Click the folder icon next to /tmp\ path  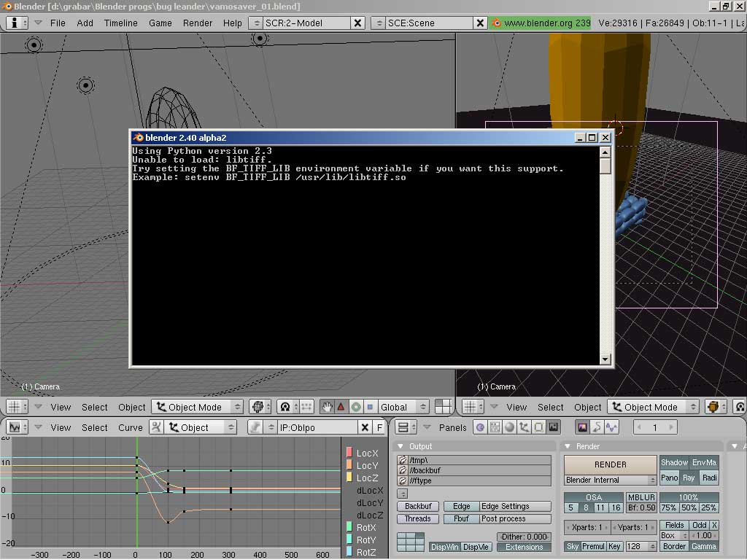coord(403,460)
